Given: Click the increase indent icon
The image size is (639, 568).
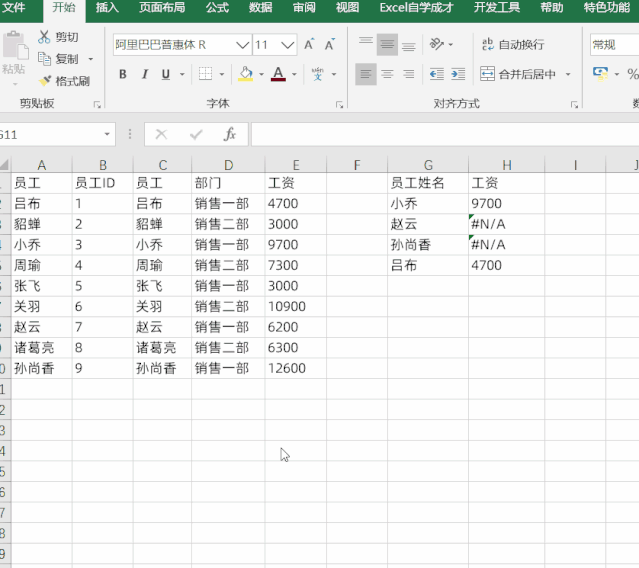Looking at the screenshot, I should 458,74.
